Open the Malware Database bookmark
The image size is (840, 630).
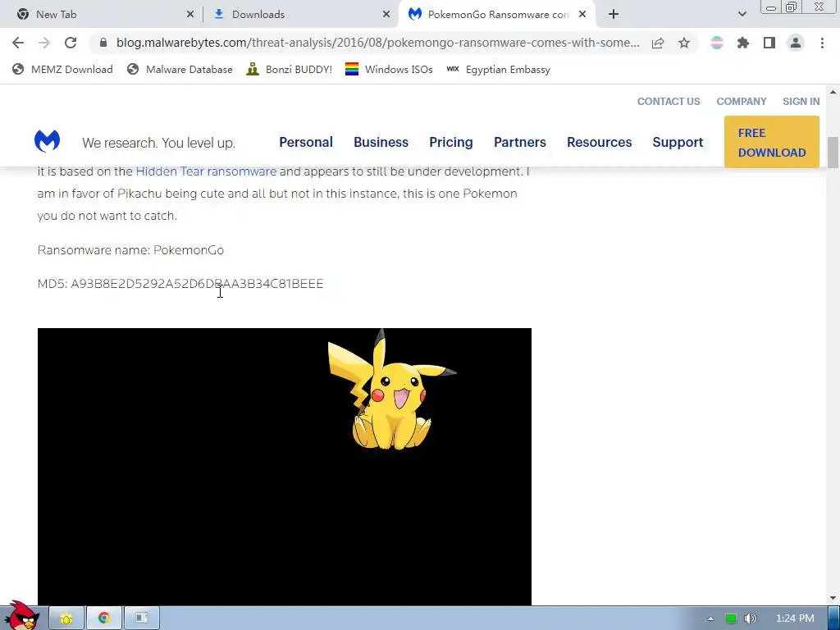180,70
